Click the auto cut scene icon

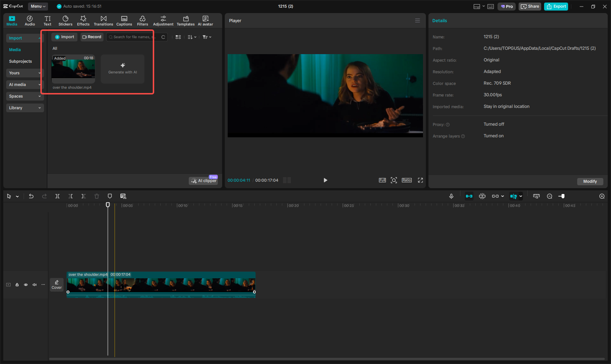point(123,196)
